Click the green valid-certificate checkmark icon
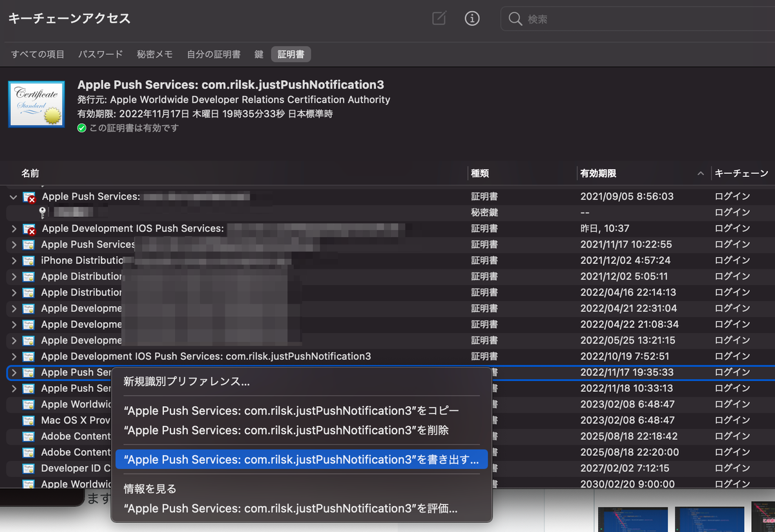This screenshot has height=532, width=775. (82, 128)
